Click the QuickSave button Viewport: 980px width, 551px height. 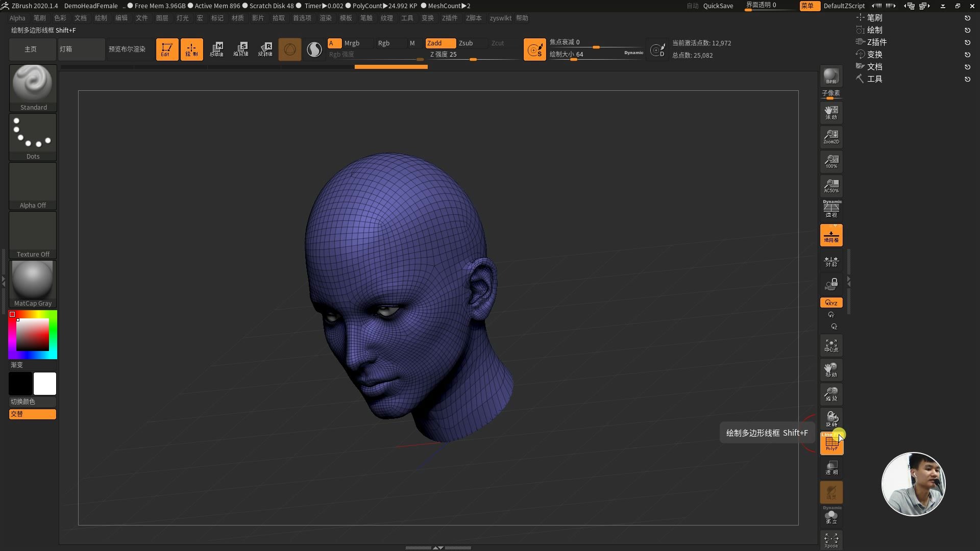point(718,6)
